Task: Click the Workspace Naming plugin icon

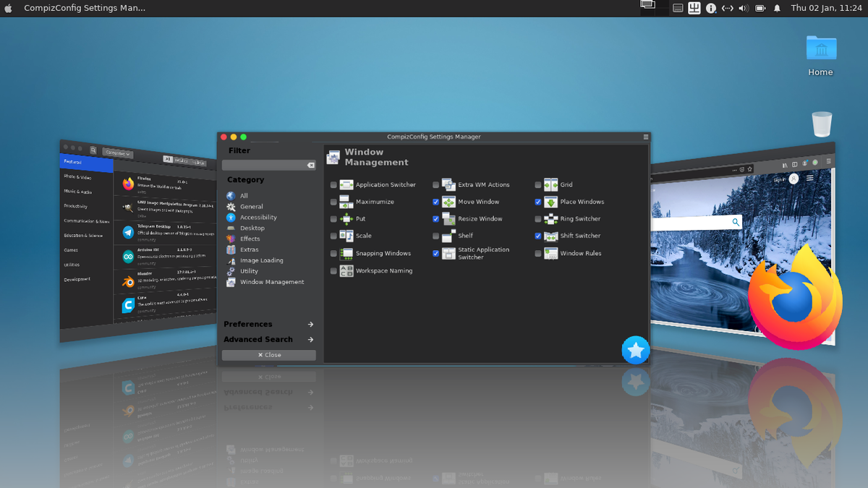Action: (x=346, y=271)
